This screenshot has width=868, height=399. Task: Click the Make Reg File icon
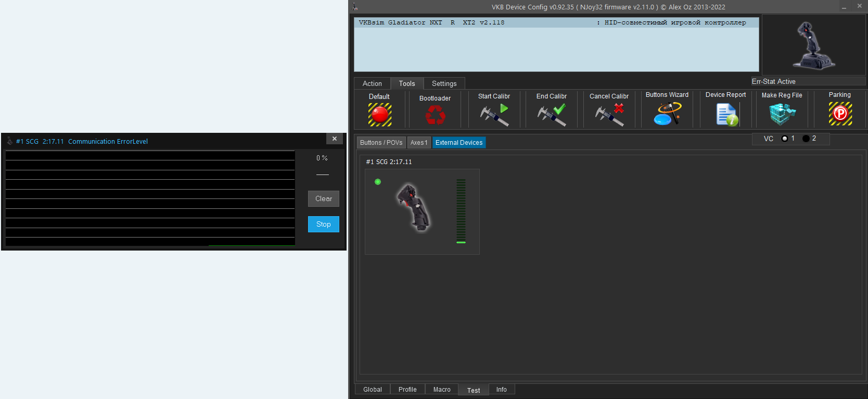click(782, 115)
